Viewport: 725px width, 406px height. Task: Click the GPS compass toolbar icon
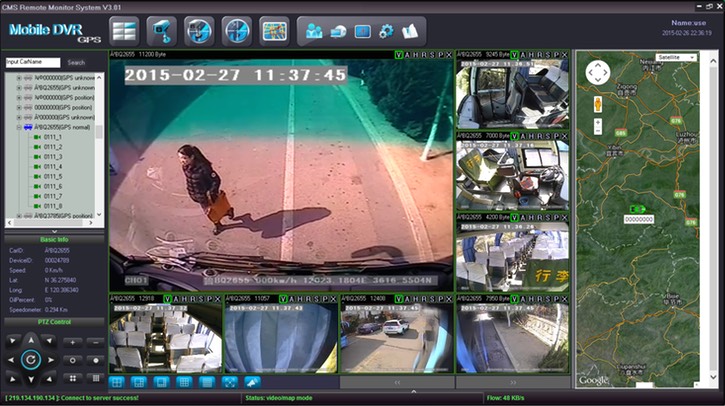tap(236, 30)
